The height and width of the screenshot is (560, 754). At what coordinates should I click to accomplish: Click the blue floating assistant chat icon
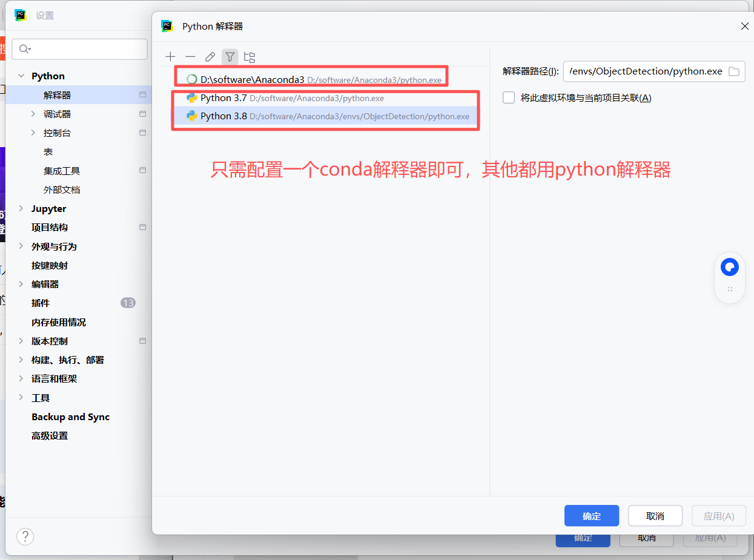click(x=730, y=267)
